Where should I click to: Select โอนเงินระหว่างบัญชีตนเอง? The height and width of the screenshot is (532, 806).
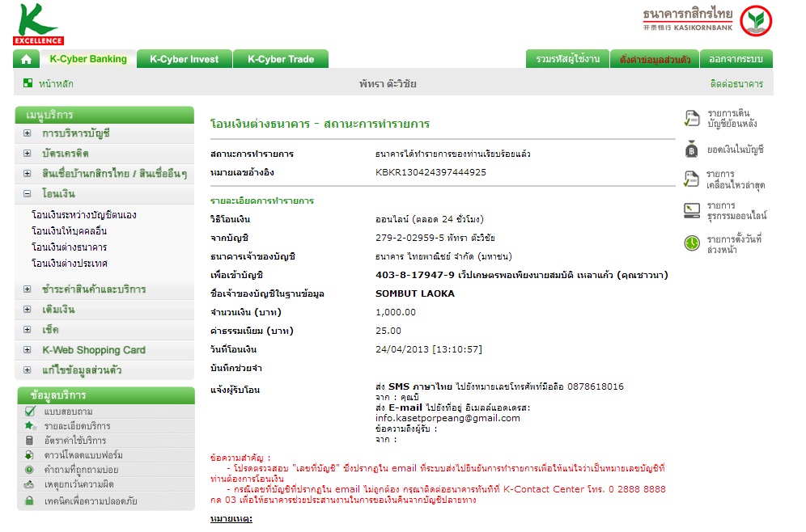pyautogui.click(x=84, y=214)
